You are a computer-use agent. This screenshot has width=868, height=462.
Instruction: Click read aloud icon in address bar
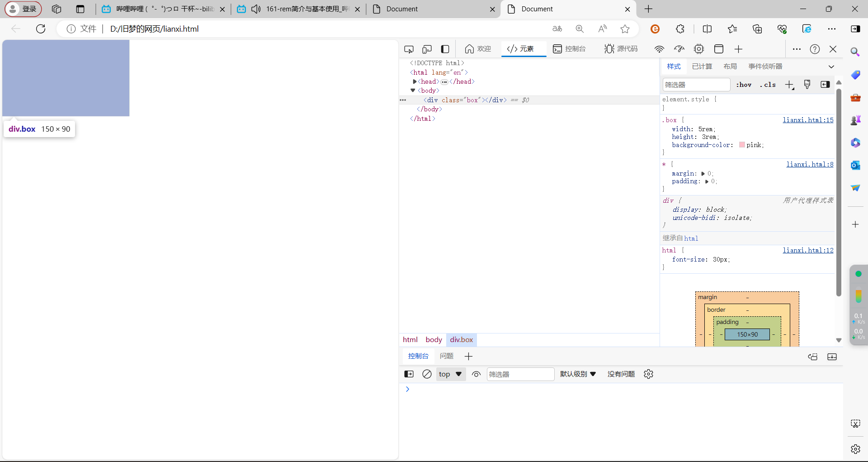(x=602, y=29)
